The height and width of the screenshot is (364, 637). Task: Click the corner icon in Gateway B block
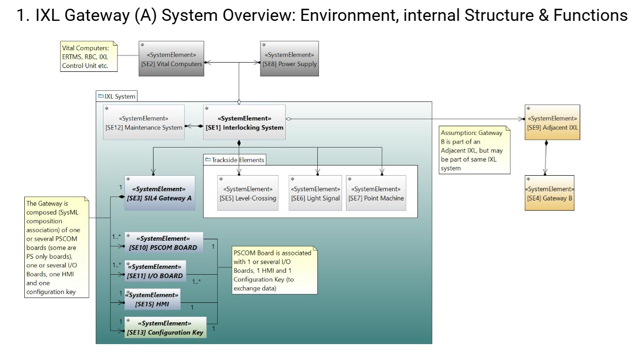(x=529, y=179)
